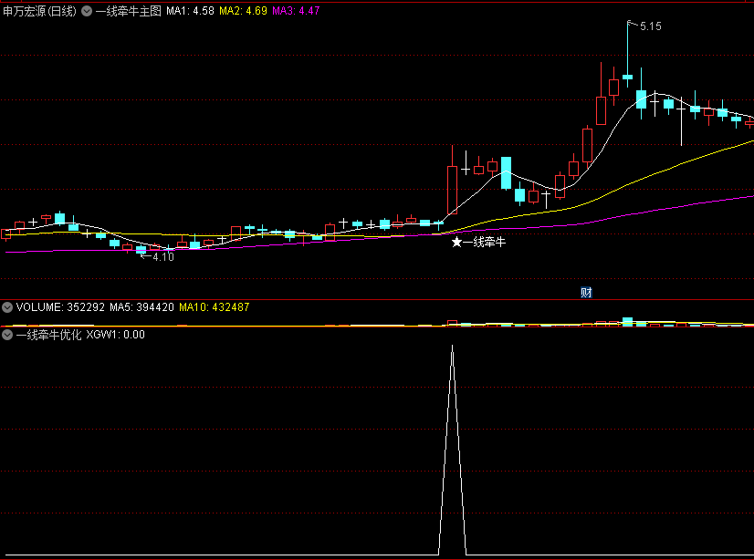
Task: Select the 申万宏源 (日线) stock title
Action: click(39, 11)
